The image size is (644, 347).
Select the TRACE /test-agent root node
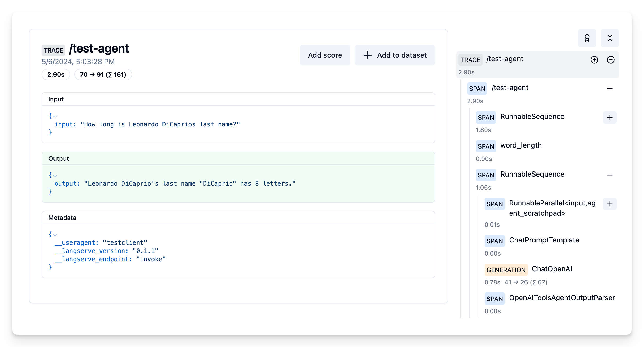coord(505,59)
